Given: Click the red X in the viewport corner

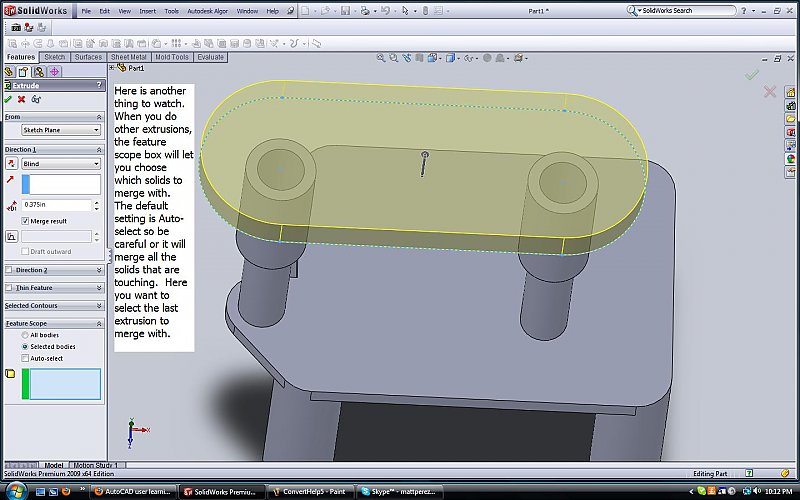Looking at the screenshot, I should pyautogui.click(x=770, y=92).
